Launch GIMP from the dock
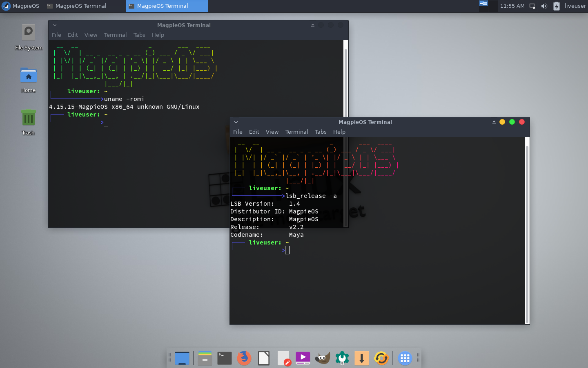Screen dimensions: 588x368 [x=322, y=358]
